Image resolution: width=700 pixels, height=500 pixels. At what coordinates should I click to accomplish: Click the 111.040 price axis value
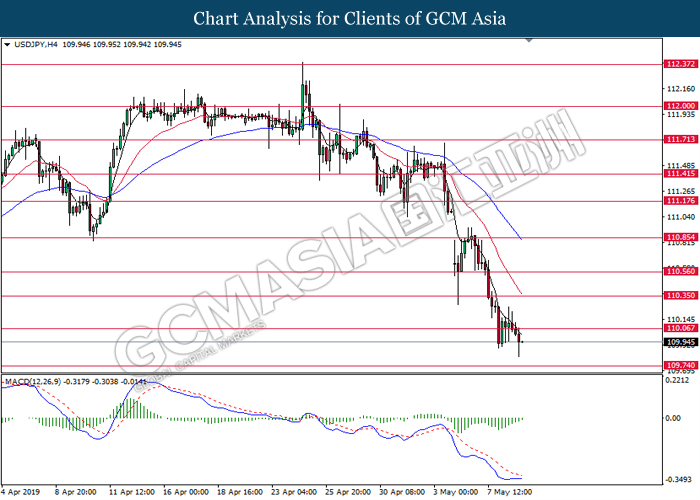pyautogui.click(x=681, y=217)
